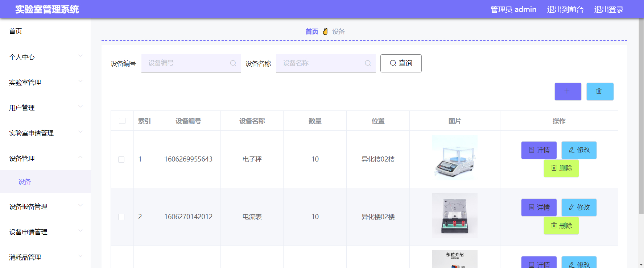
Task: Click the 设备编号 input field
Action: pos(191,63)
